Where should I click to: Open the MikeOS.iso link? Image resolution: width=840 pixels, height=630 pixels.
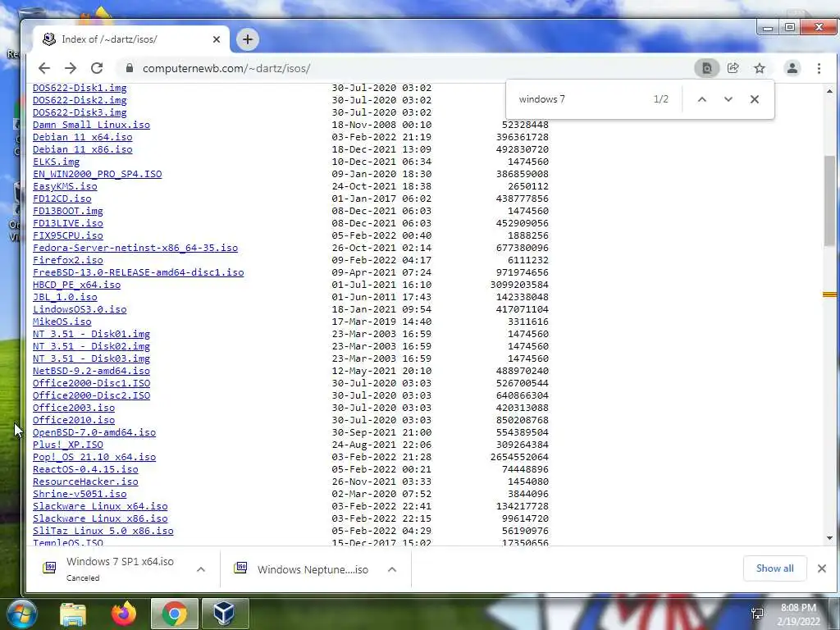[62, 322]
